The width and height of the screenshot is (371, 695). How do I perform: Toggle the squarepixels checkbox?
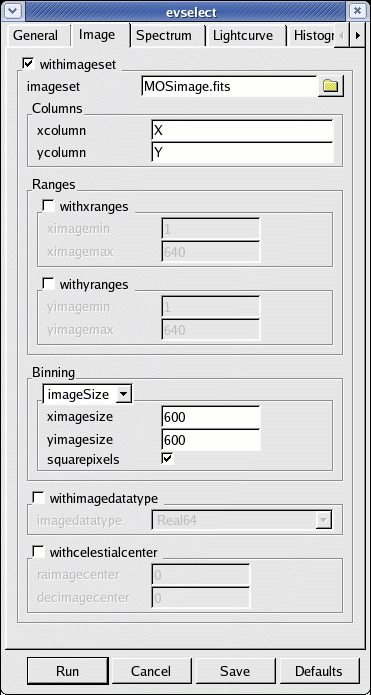(x=167, y=459)
